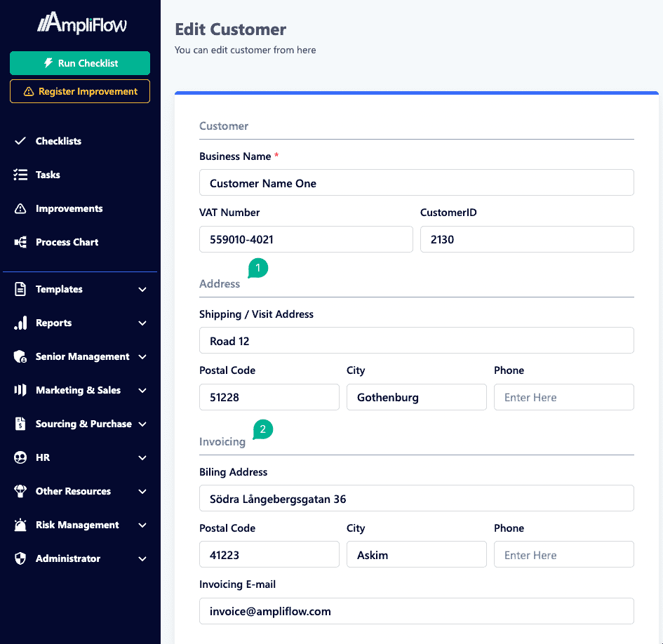Expand the Sourcing & Purchase chevron
Screen dimensions: 663x644
click(x=142, y=424)
